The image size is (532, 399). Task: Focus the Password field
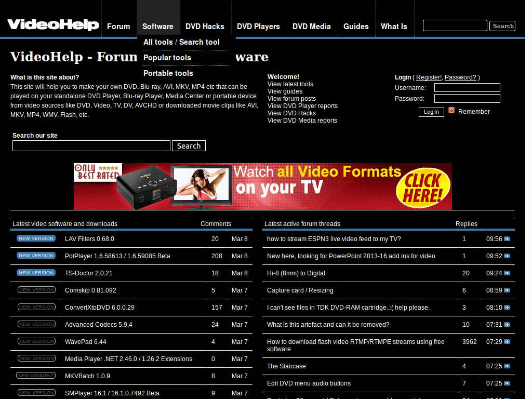(467, 98)
